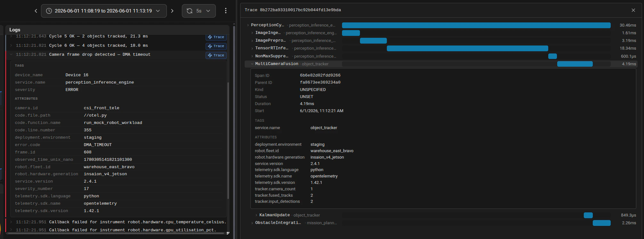This screenshot has height=239, width=644.
Task: Click the MultiCameraFusion 4.19ms span bar
Action: 575,64
